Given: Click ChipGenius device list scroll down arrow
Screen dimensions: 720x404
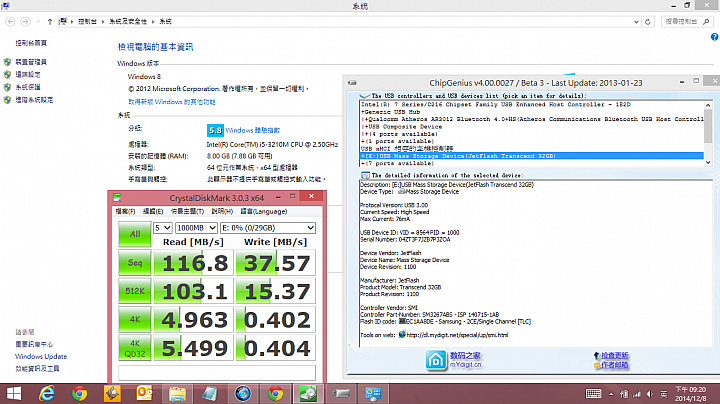Looking at the screenshot, I should point(708,162).
